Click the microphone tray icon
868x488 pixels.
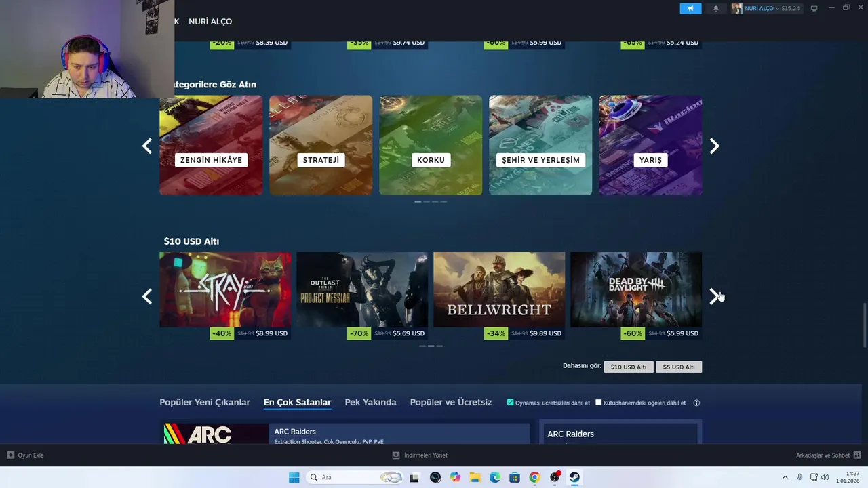[x=800, y=477]
